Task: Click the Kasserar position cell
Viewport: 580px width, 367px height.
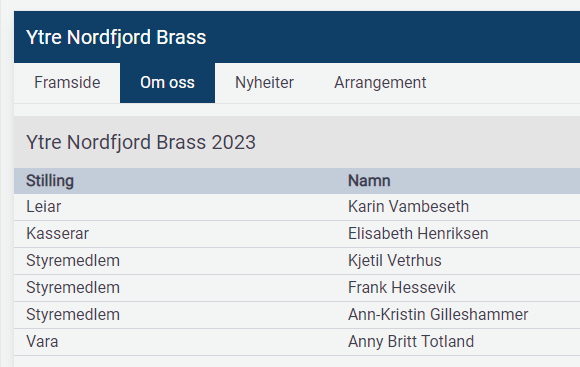Action: [57, 233]
